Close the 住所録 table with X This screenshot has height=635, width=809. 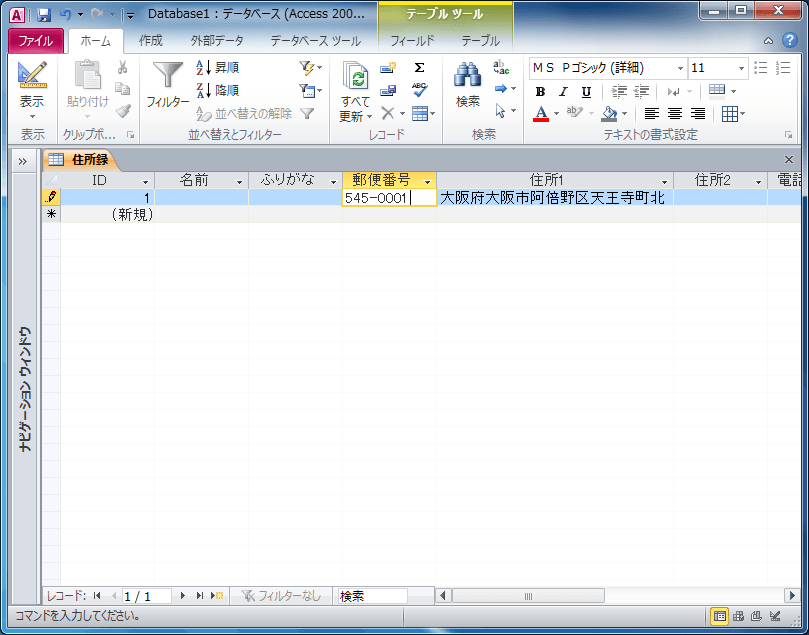click(x=788, y=160)
